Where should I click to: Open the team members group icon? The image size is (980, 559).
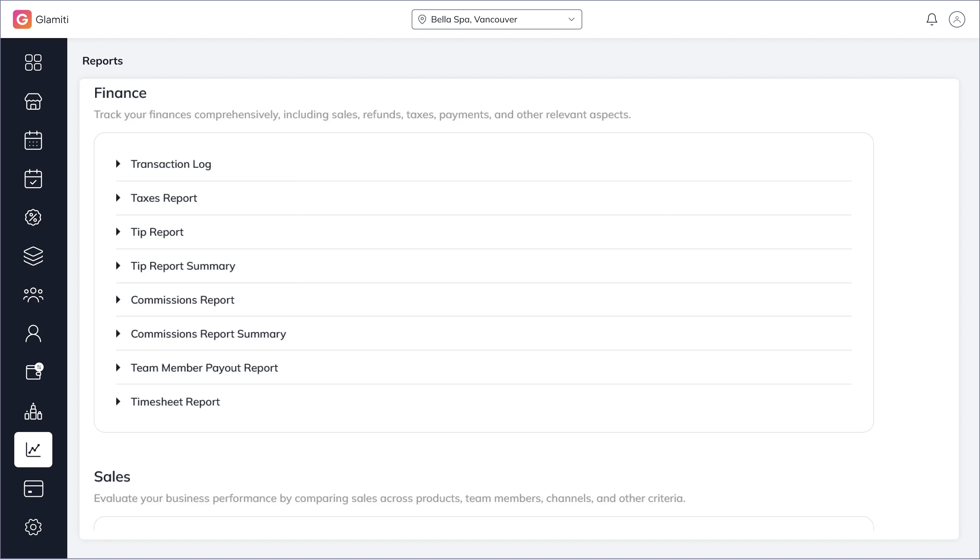pos(33,295)
